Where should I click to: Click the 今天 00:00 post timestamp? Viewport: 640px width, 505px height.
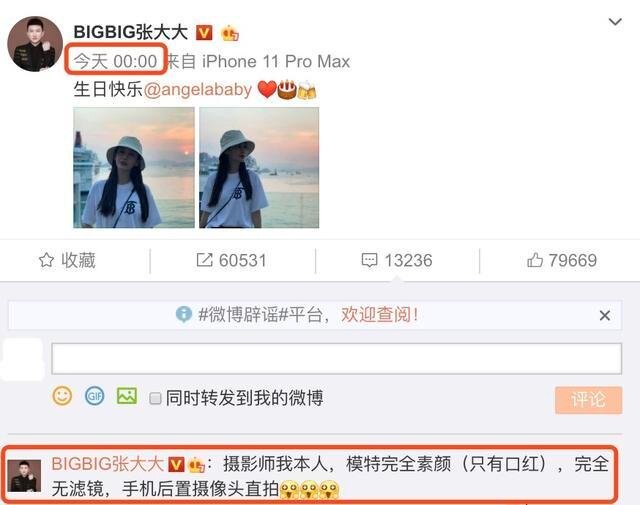(116, 61)
